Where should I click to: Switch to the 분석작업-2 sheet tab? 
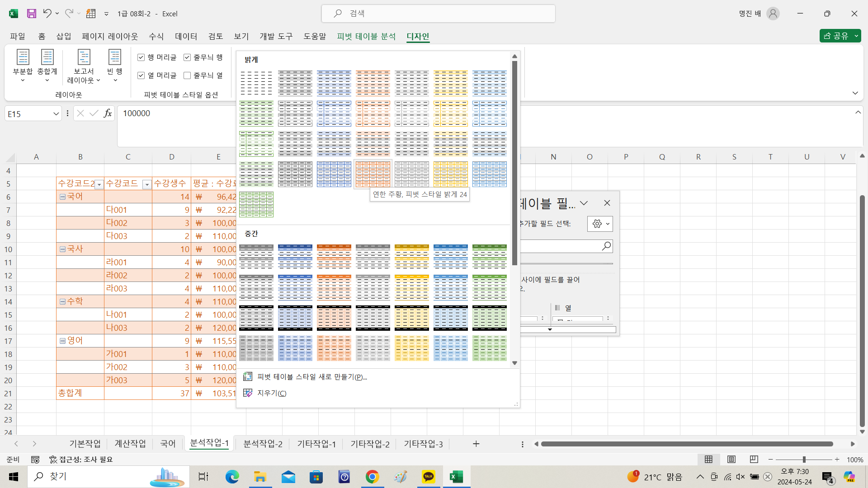(263, 444)
